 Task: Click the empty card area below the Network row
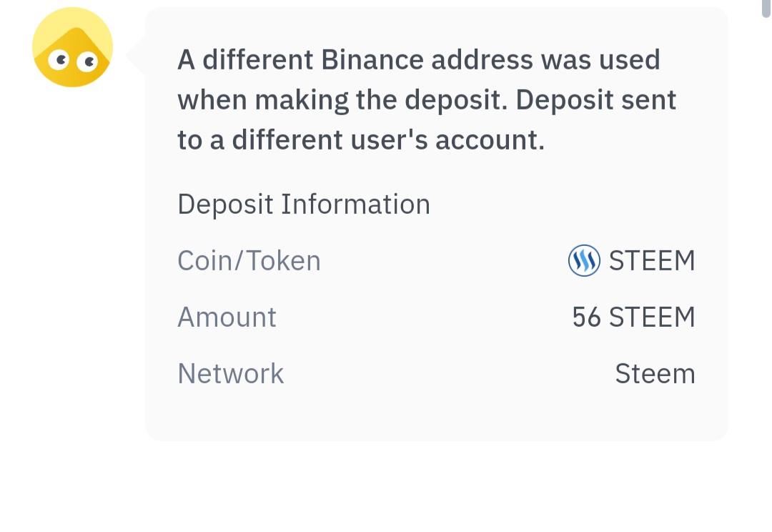(x=436, y=415)
